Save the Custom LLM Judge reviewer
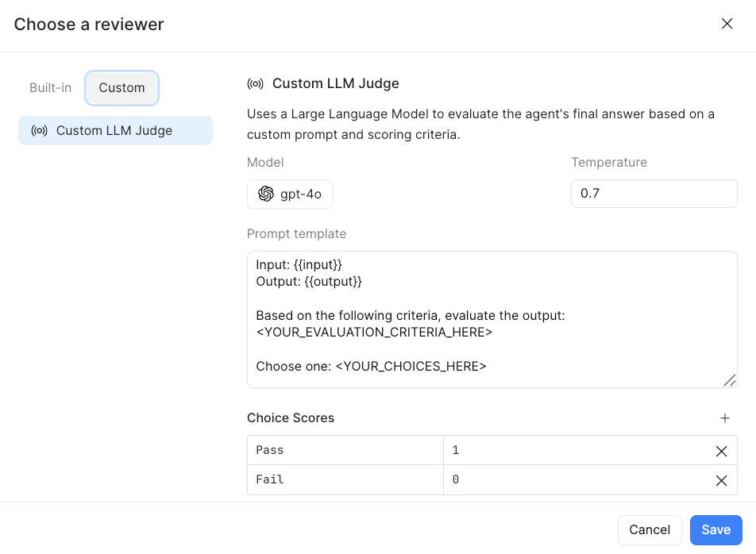The image size is (756, 554). click(715, 529)
